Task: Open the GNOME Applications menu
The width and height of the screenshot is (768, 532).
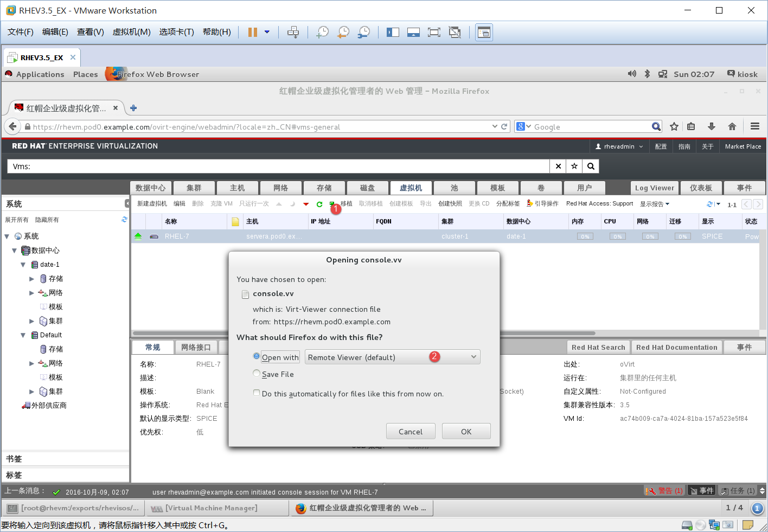Action: pyautogui.click(x=40, y=74)
